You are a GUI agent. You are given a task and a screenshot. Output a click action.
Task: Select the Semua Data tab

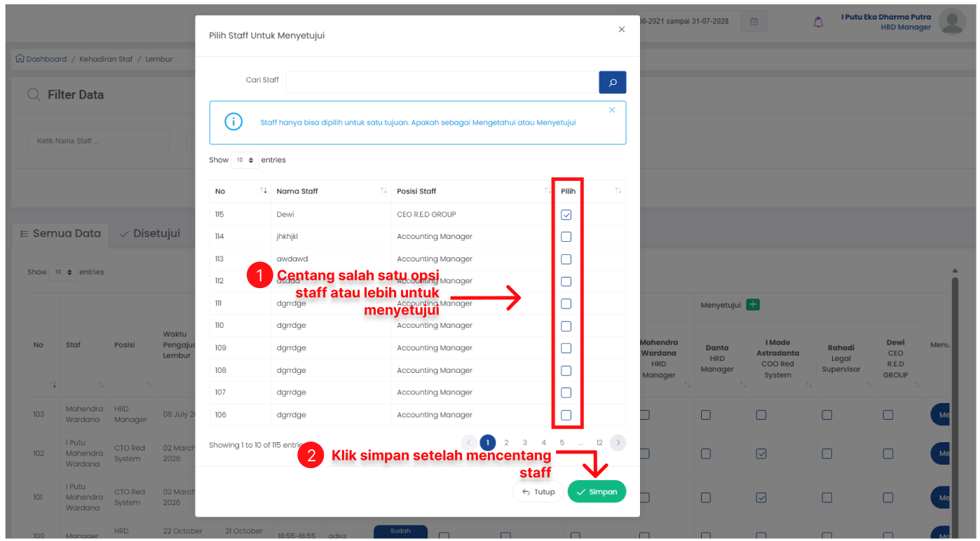[60, 234]
